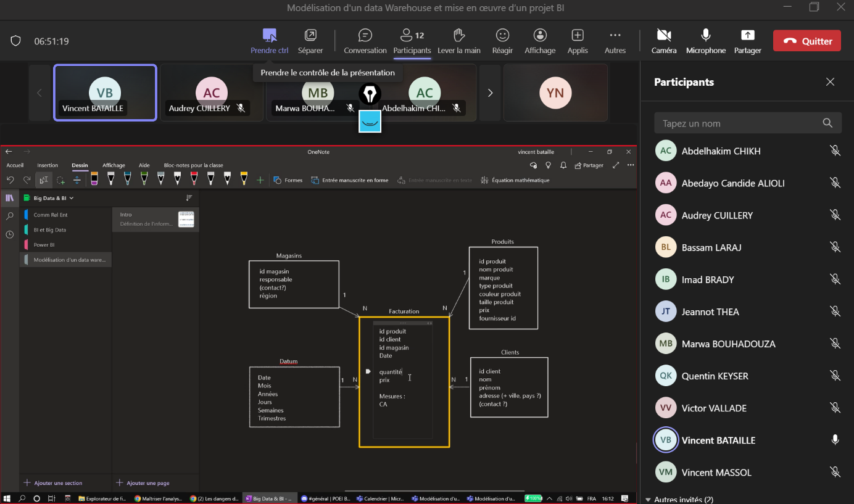Click the Prendre ctrl presentation icon
Image resolution: width=854 pixels, height=504 pixels.
269,35
